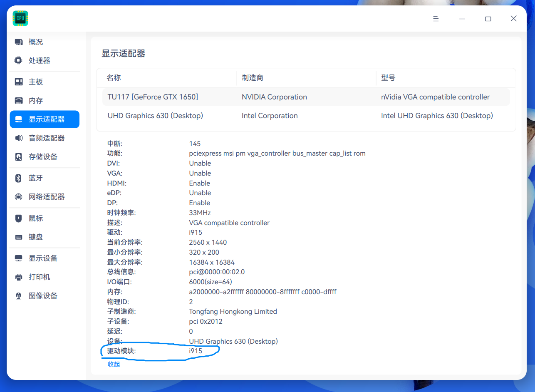The image size is (535, 392).
Task: Click the 最小分辨率 value 320 x 200
Action: 204,252
